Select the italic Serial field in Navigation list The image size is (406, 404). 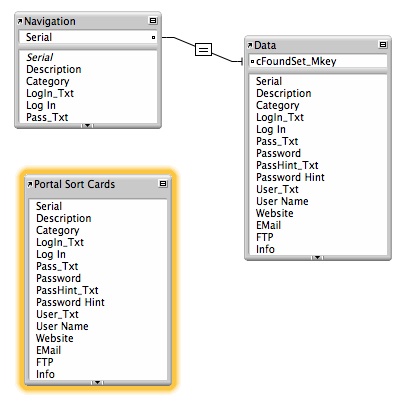(40, 57)
